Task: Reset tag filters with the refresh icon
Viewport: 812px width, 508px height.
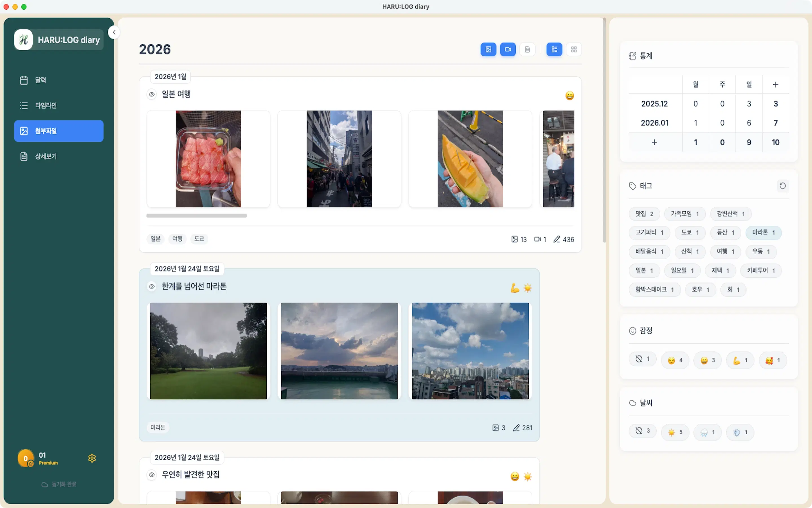Action: click(x=782, y=186)
